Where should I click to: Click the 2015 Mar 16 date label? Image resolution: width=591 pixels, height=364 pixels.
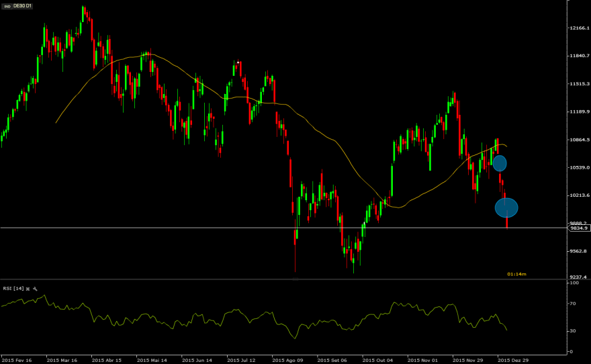tap(62, 360)
